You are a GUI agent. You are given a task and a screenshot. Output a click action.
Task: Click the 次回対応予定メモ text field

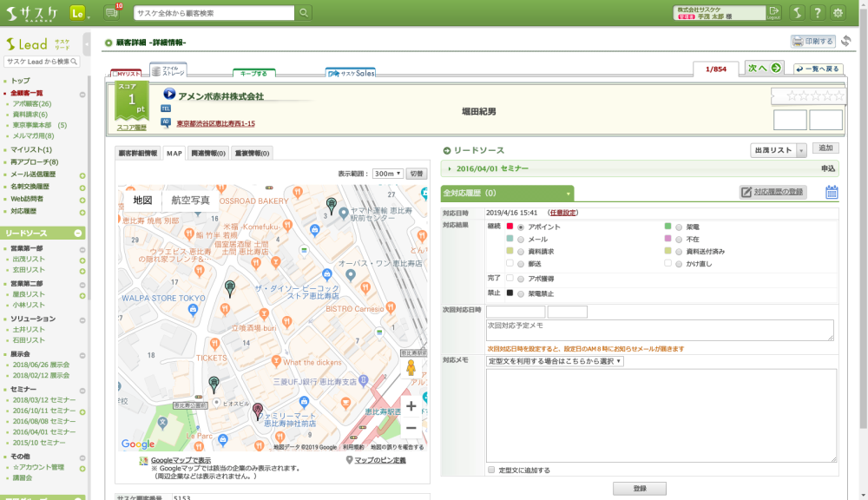(x=660, y=330)
